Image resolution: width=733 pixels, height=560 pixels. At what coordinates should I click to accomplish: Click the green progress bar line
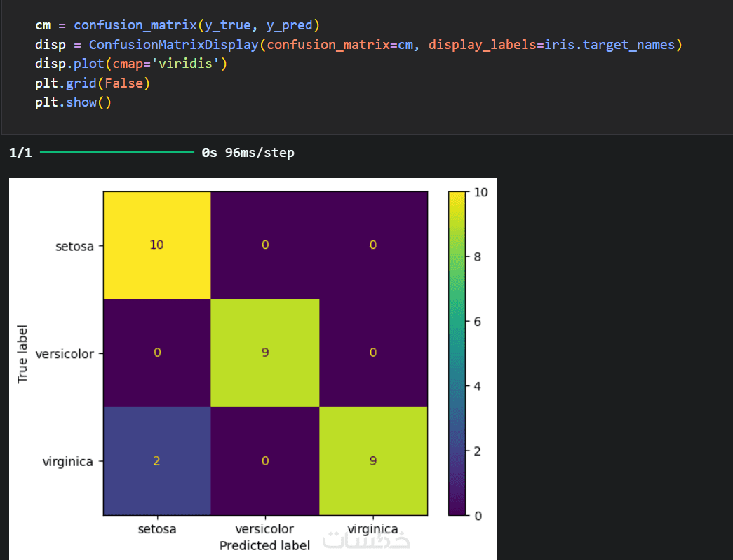point(116,152)
